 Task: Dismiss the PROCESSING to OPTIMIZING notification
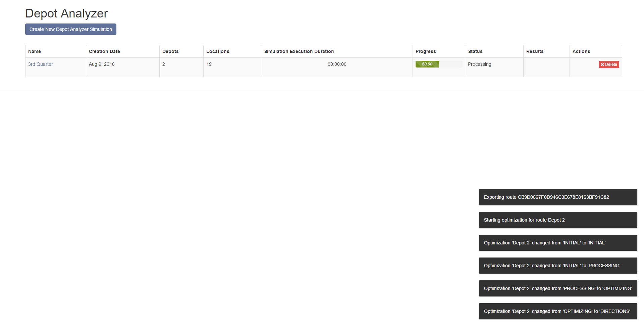(x=557, y=288)
